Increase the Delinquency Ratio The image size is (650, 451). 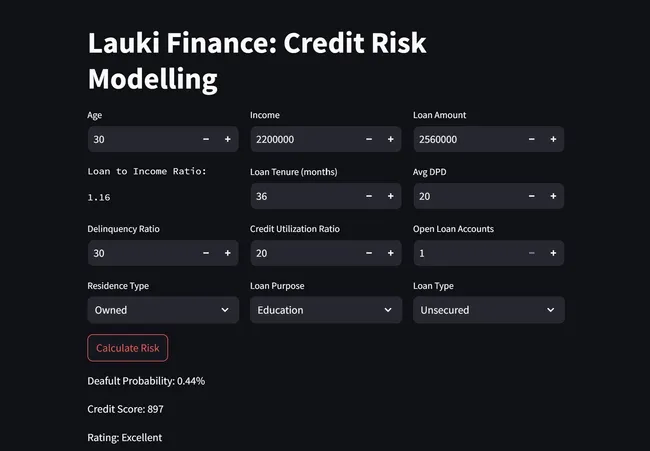(227, 253)
